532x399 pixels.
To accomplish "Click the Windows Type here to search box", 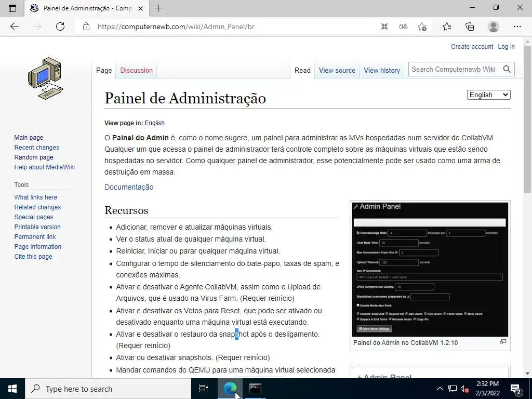I will click(x=108, y=389).
